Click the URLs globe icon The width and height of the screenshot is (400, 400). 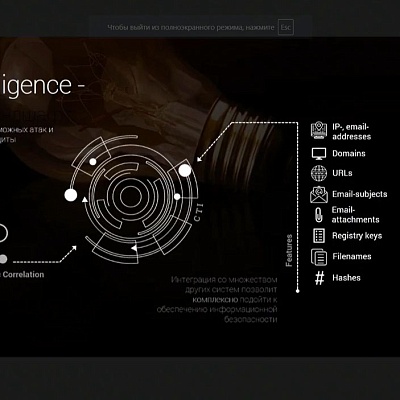(x=319, y=173)
